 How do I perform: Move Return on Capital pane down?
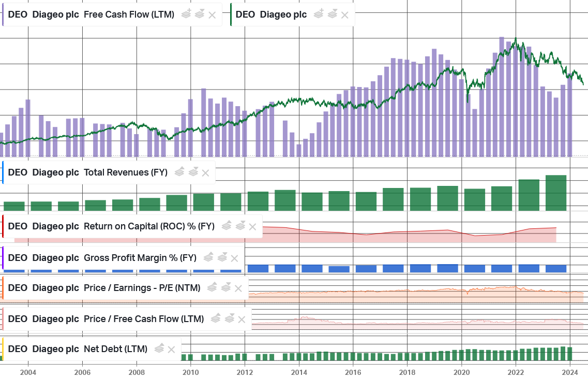240,226
